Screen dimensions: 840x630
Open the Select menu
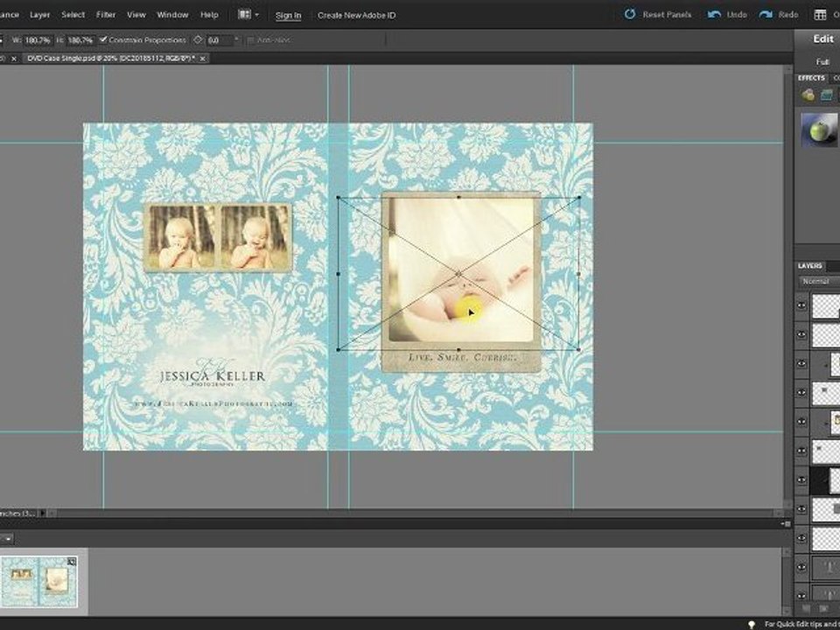pyautogui.click(x=73, y=15)
